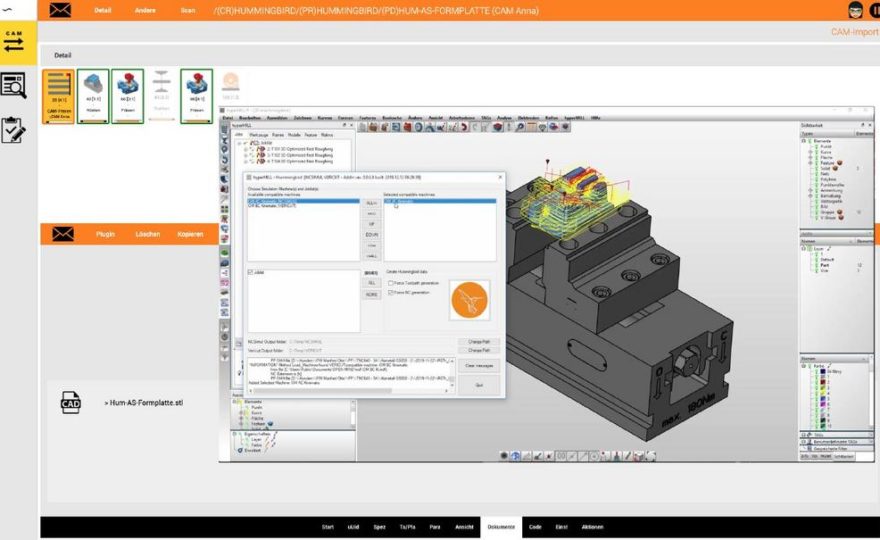This screenshot has width=880, height=540.
Task: Switch to Werkzeuge tab in hyperMILL browser
Action: click(259, 135)
